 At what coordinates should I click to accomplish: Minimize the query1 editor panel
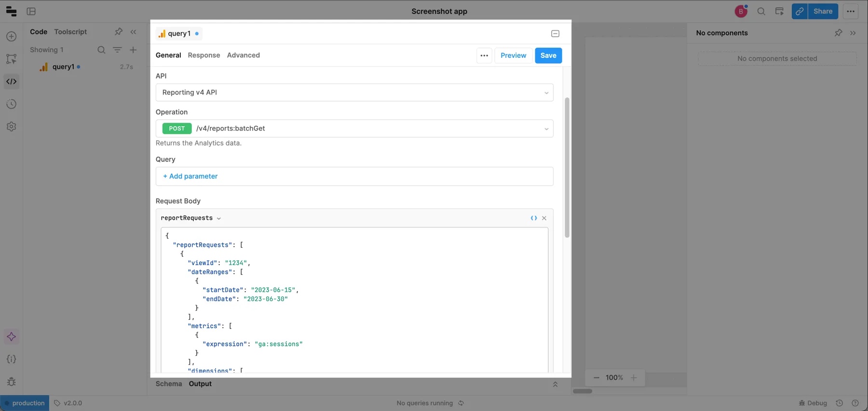(556, 34)
